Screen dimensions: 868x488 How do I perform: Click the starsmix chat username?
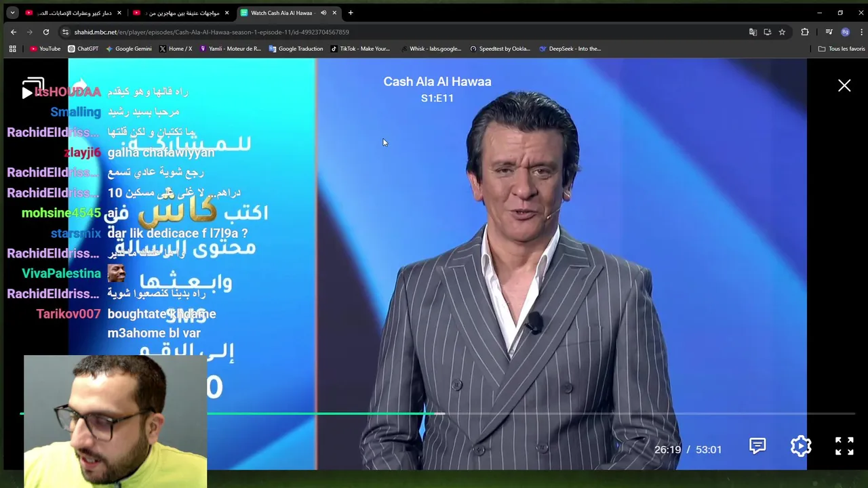coord(76,233)
